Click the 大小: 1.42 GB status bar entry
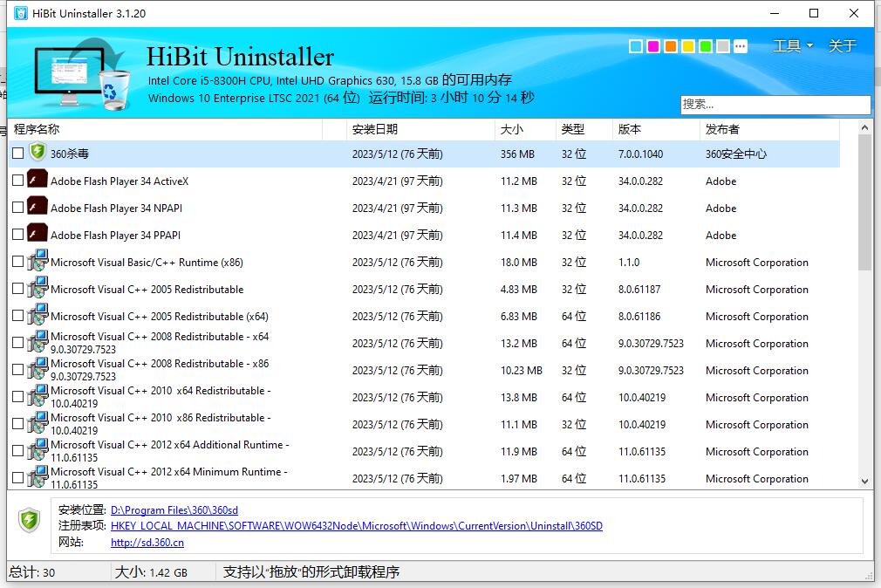This screenshot has width=881, height=588. tap(151, 572)
